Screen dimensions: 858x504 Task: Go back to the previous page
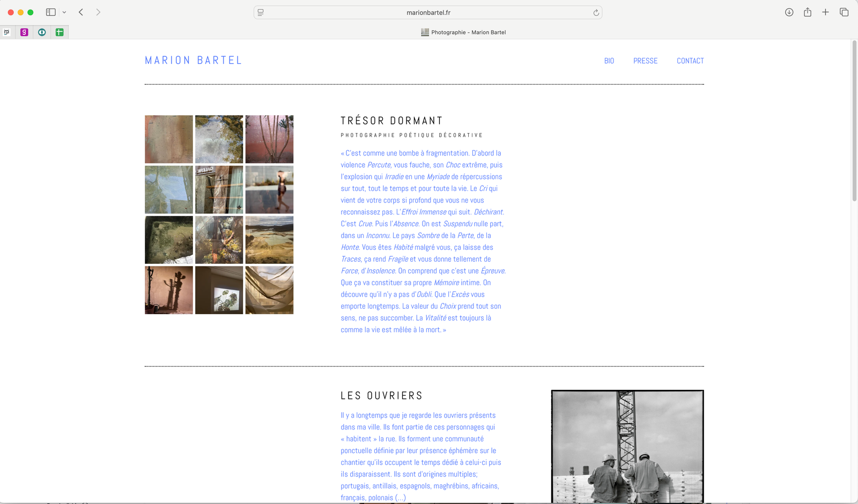81,12
